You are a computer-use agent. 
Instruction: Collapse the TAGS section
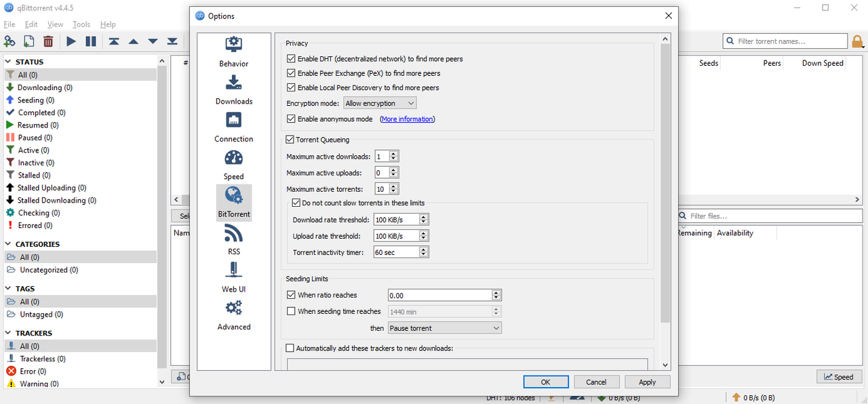[x=9, y=288]
